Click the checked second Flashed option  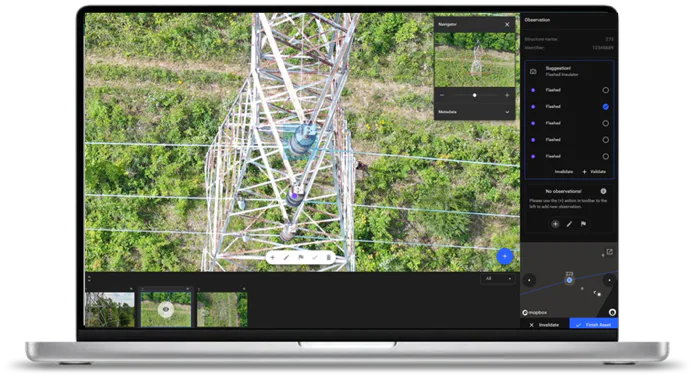tap(605, 107)
